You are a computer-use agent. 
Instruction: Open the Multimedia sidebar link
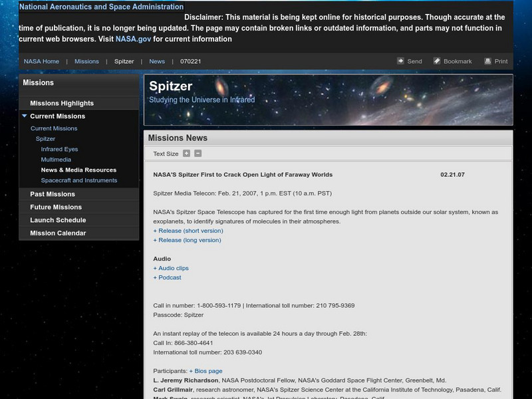(x=56, y=160)
